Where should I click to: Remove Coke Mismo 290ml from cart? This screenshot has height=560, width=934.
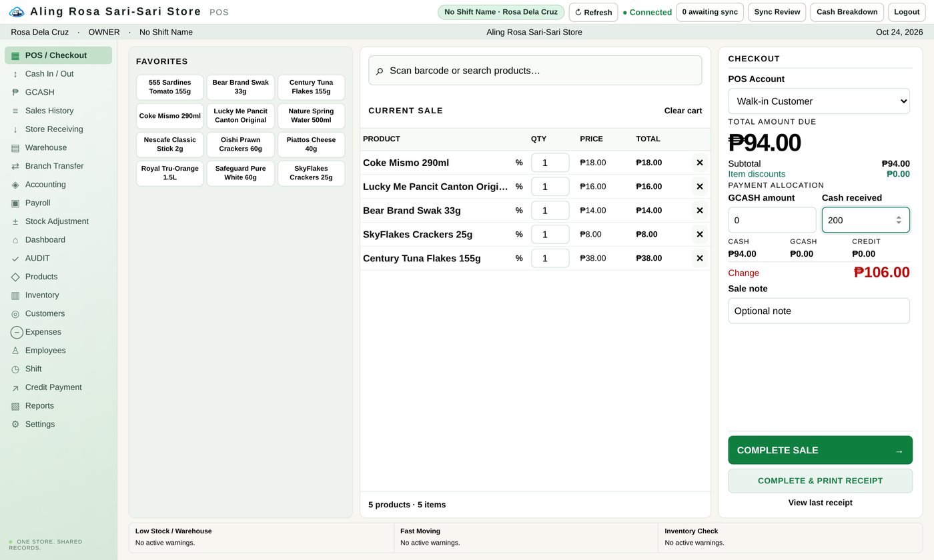700,163
